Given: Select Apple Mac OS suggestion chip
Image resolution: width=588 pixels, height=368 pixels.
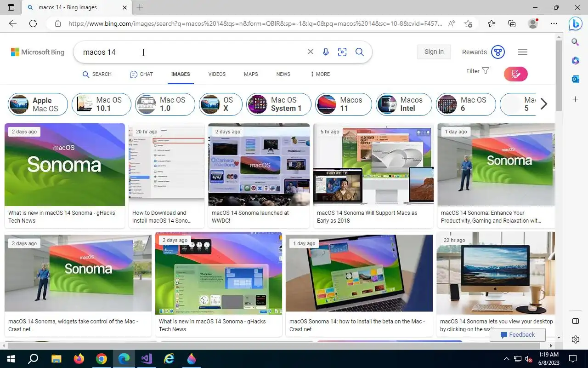Looking at the screenshot, I should pyautogui.click(x=38, y=104).
